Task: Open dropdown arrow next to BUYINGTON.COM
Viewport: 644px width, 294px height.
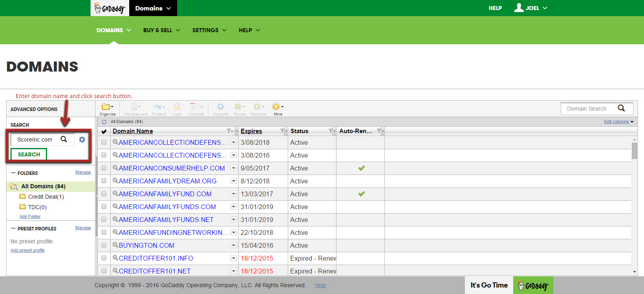Action: point(233,245)
